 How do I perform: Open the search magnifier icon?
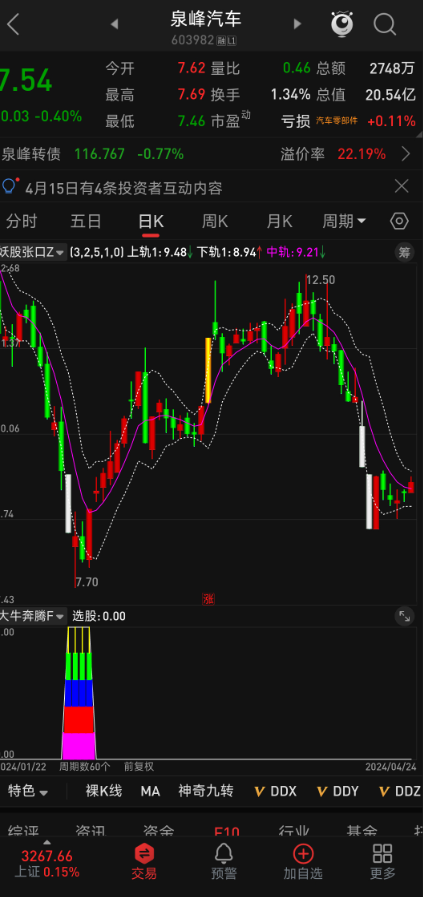pos(385,25)
